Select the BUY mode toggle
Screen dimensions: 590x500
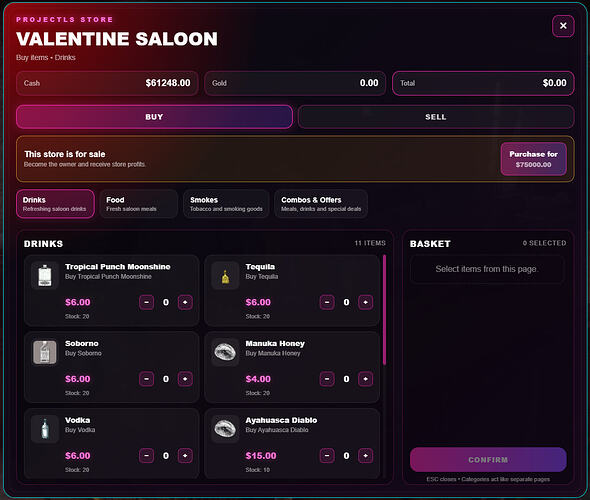(x=154, y=117)
